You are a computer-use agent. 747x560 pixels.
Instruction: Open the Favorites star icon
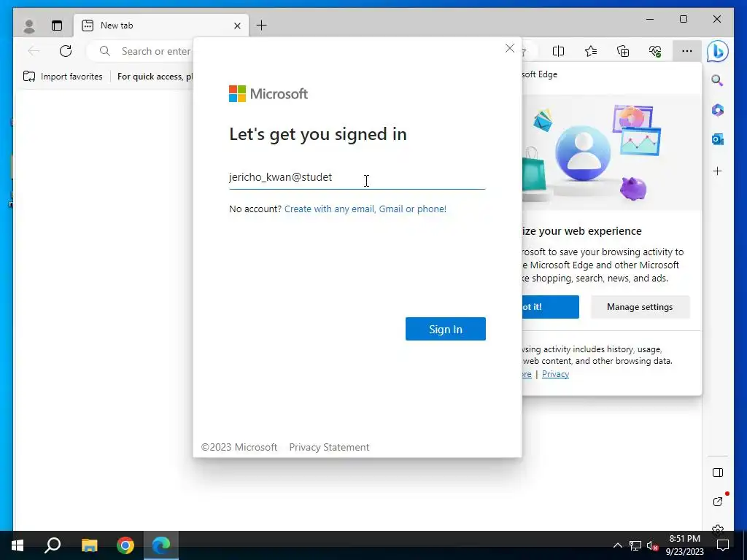pyautogui.click(x=591, y=51)
